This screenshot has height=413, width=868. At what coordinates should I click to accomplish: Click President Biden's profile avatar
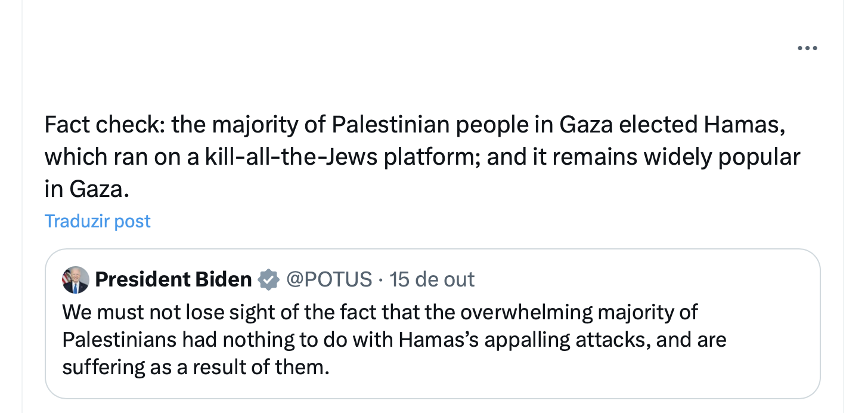(76, 280)
